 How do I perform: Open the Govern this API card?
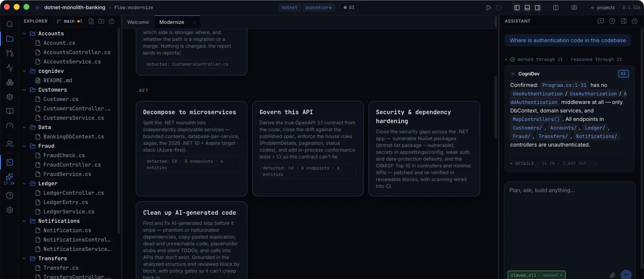(x=308, y=148)
